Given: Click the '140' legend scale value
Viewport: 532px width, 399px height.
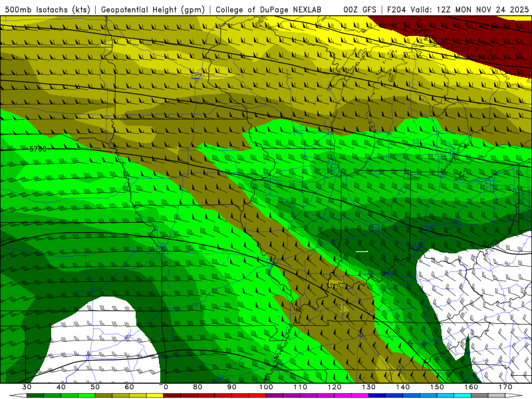Looking at the screenshot, I should click(x=403, y=387).
